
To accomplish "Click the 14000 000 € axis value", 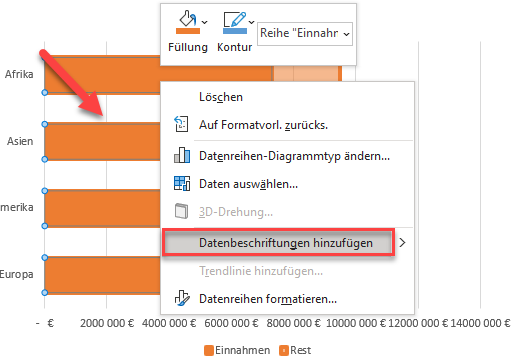I will tap(480, 323).
